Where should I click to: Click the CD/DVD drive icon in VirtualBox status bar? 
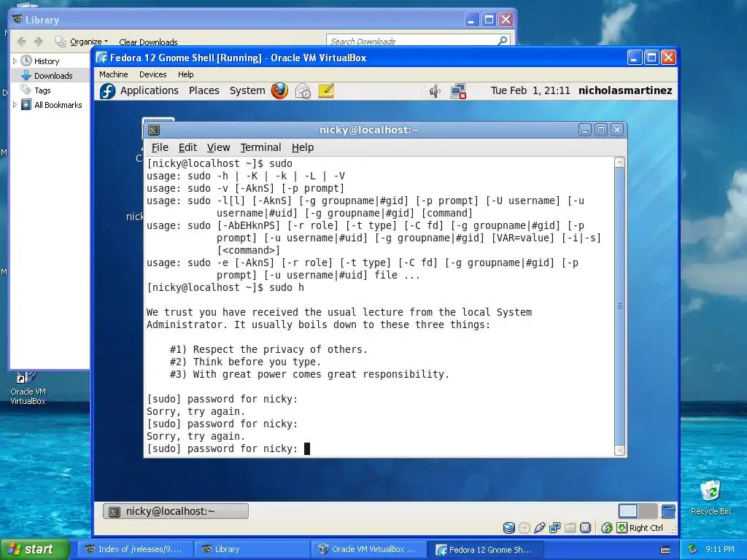[524, 528]
